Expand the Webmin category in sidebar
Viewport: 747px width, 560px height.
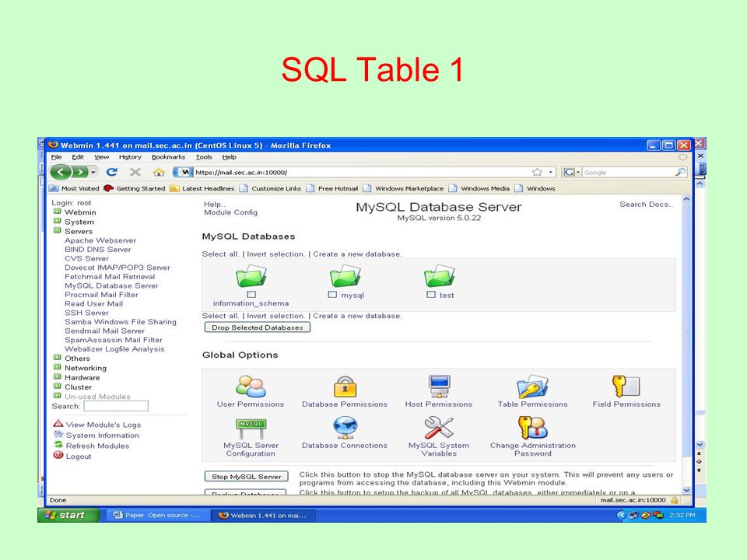pos(57,212)
